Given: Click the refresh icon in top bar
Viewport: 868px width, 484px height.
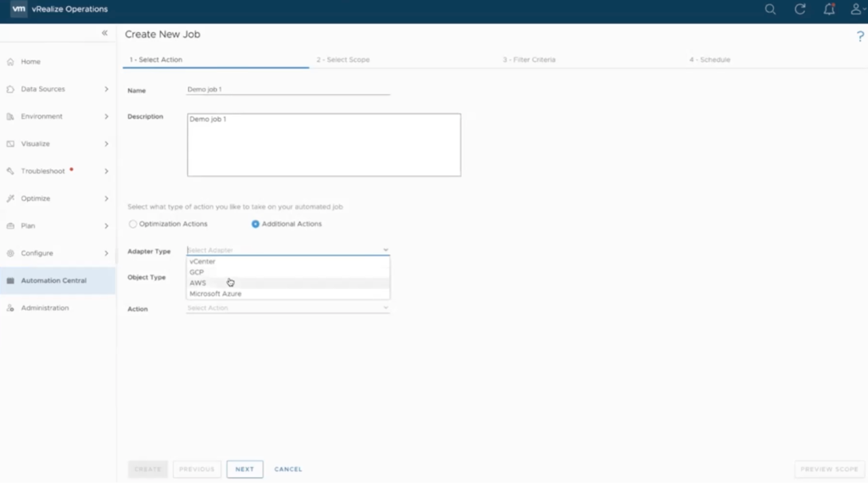Looking at the screenshot, I should (x=799, y=9).
